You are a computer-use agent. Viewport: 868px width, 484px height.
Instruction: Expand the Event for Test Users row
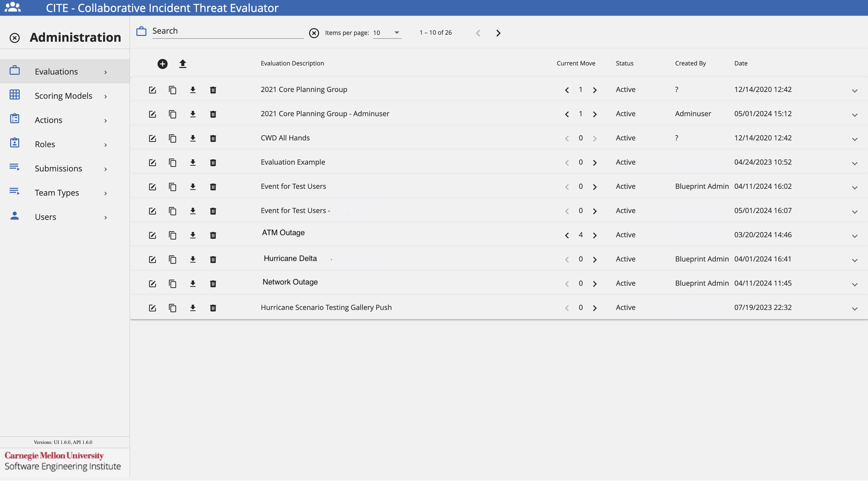(x=855, y=188)
